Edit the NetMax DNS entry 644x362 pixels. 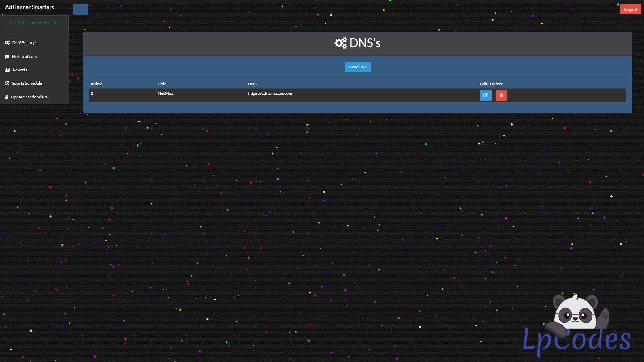(486, 96)
